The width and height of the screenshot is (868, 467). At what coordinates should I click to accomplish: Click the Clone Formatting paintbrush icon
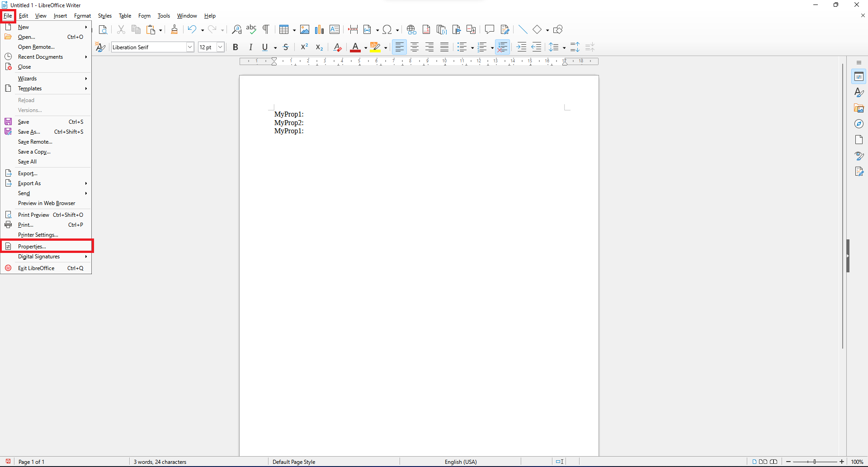tap(175, 30)
